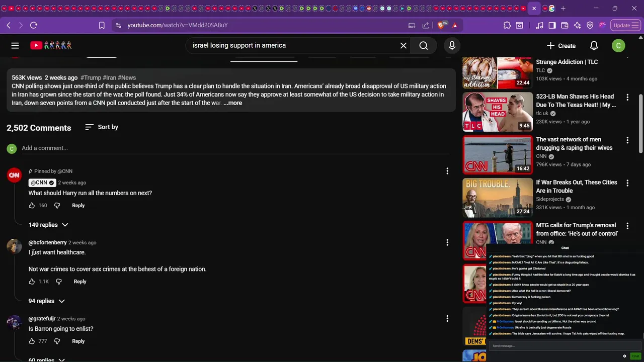The image size is (644, 362).
Task: Dislike the @bcfortenberry comment
Action: (59, 282)
